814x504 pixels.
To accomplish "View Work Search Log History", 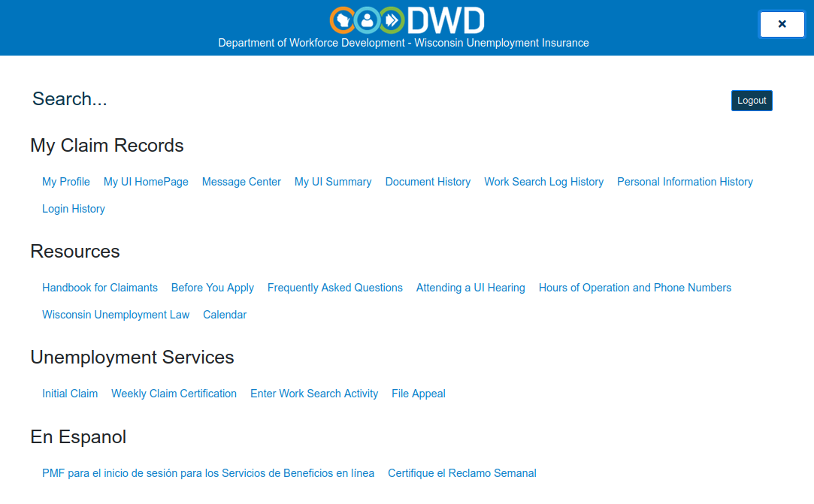I will point(543,182).
